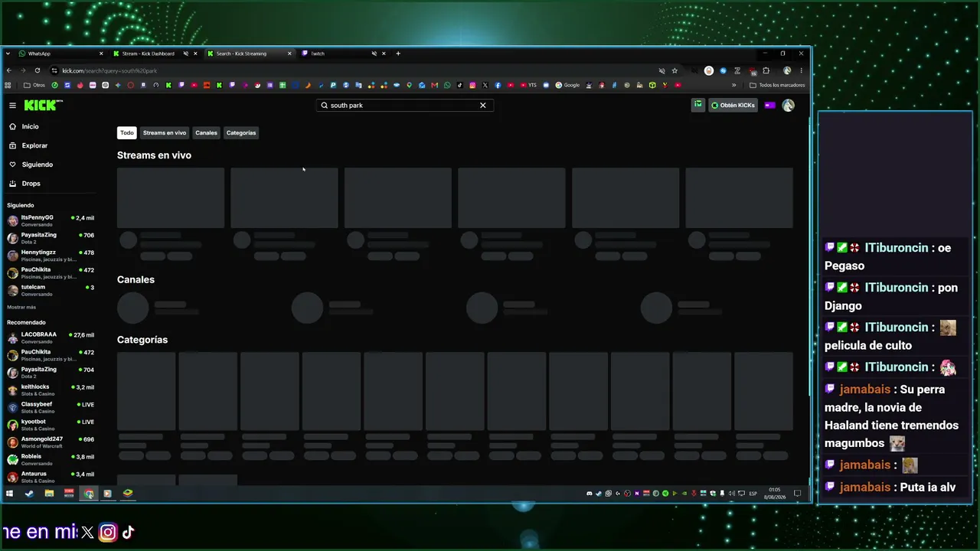This screenshot has width=980, height=551.
Task: Clear the south park search query
Action: (x=483, y=106)
